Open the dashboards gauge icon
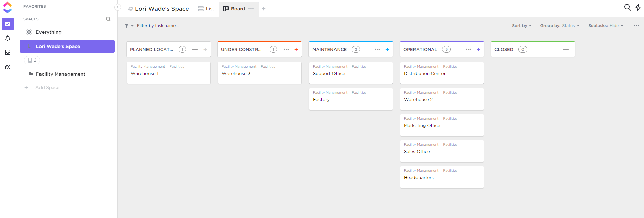Screen dimensions: 644x218 pyautogui.click(x=8, y=67)
